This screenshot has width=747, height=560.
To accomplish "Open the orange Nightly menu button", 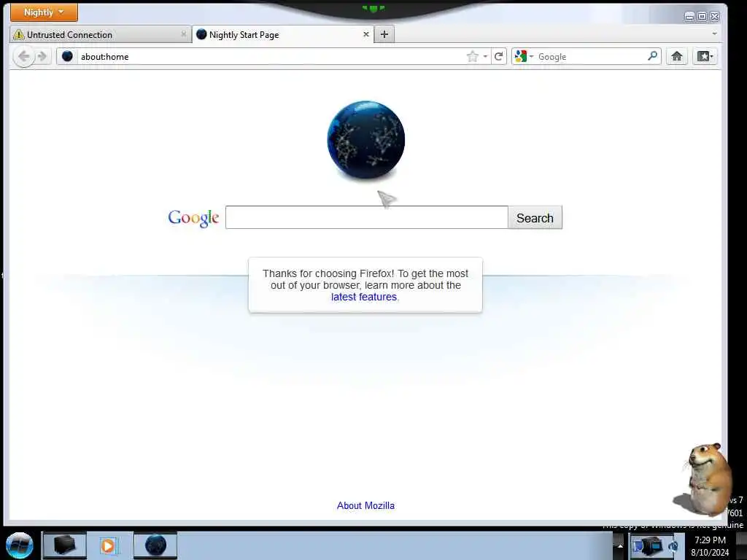I will (x=44, y=12).
